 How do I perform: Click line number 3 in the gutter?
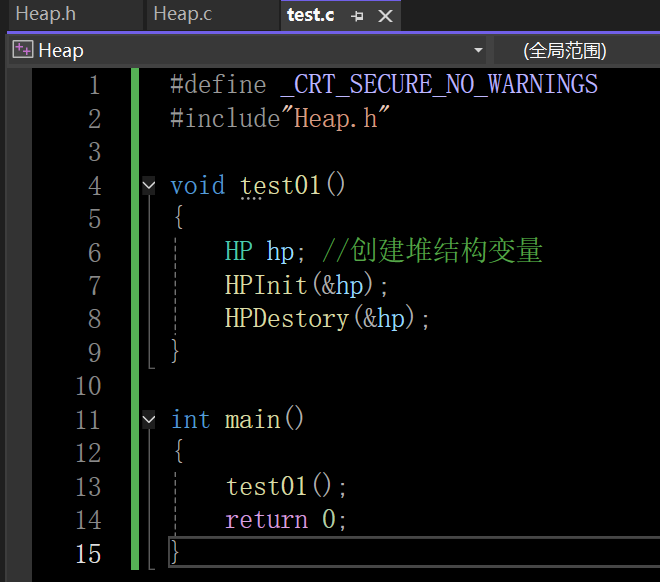pyautogui.click(x=95, y=152)
